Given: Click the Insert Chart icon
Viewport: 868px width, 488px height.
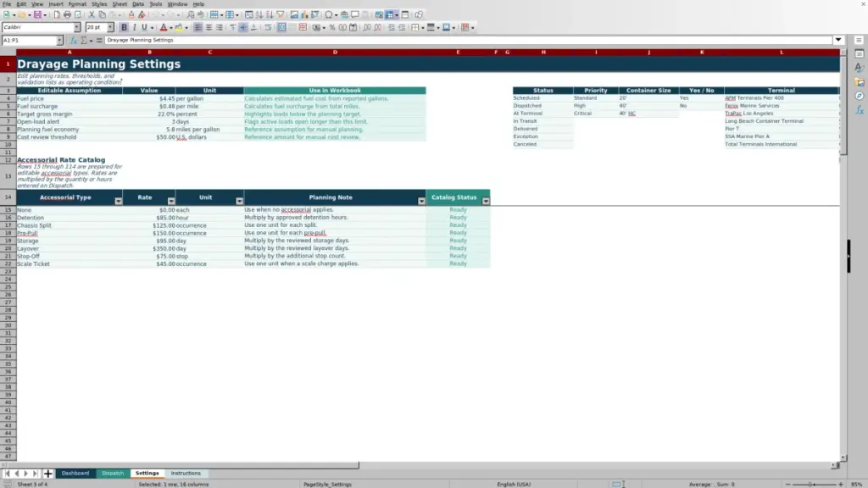Looking at the screenshot, I should [304, 15].
